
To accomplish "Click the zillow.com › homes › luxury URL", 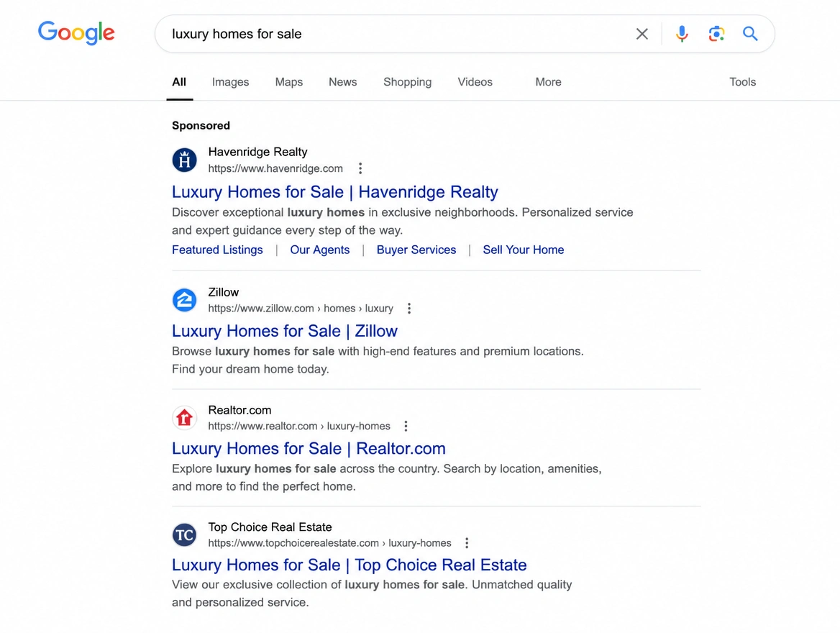I will [x=301, y=308].
